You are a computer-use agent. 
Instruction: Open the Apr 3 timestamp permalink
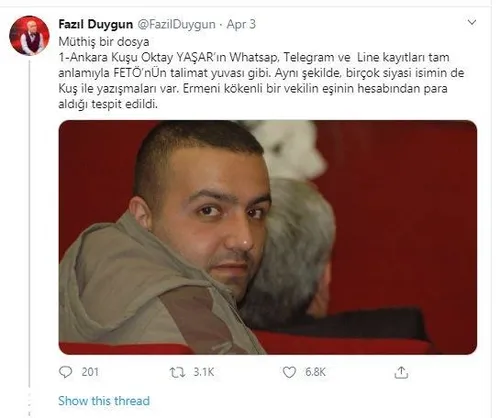(x=241, y=24)
